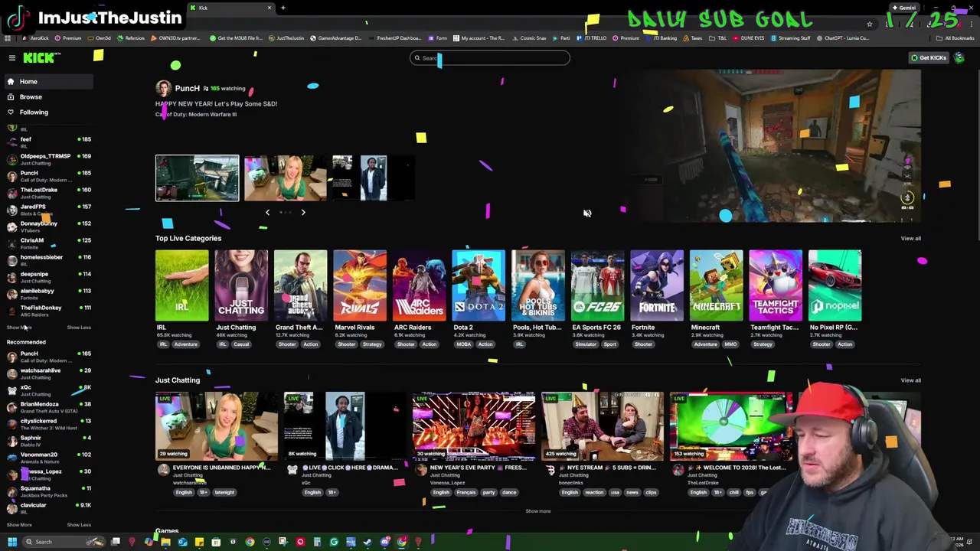Viewport: 980px width, 551px height.
Task: Open the hamburger sidebar menu
Action: pos(11,58)
